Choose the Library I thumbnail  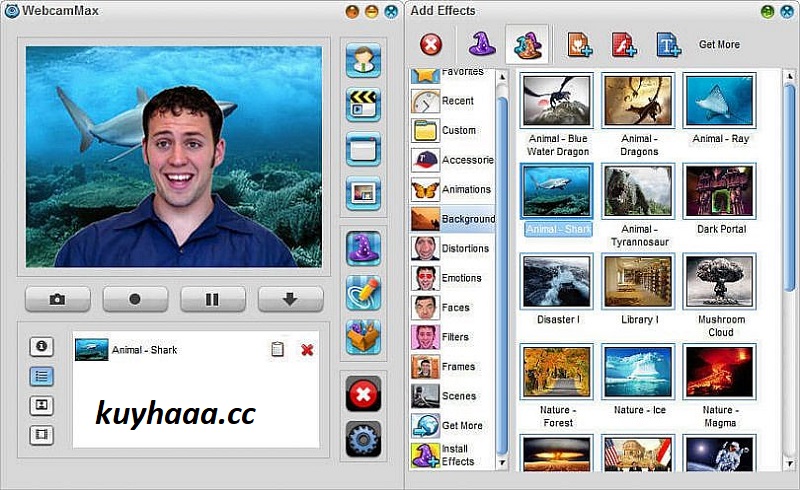(638, 282)
